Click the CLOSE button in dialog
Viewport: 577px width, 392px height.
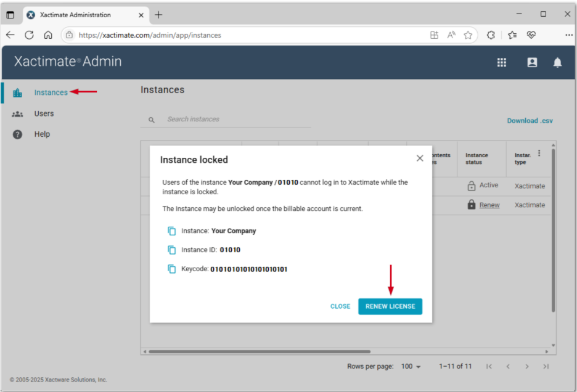point(340,306)
